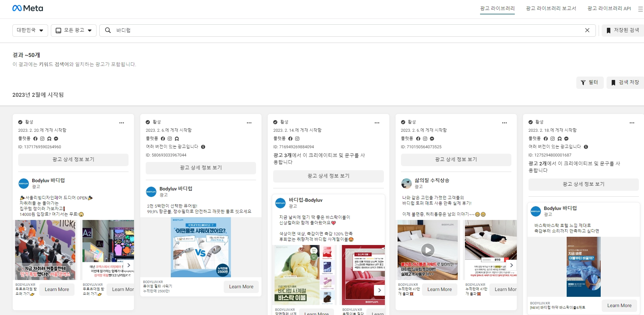Advance the carousel on ad ID ending 4960
This screenshot has height=315, width=644.
(x=129, y=265)
